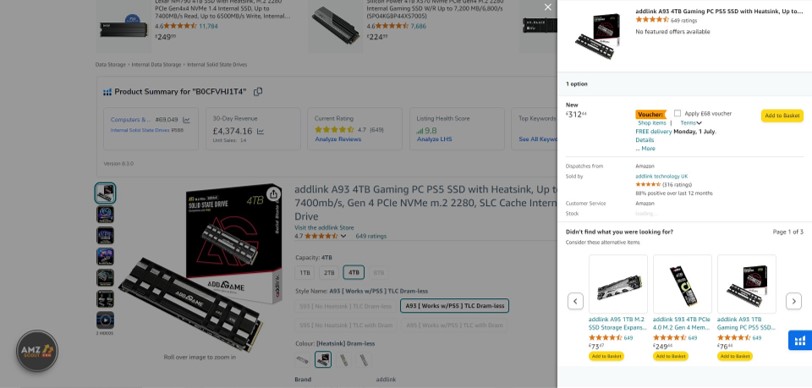
Task: Select the 1TB capacity option
Action: pyautogui.click(x=305, y=272)
